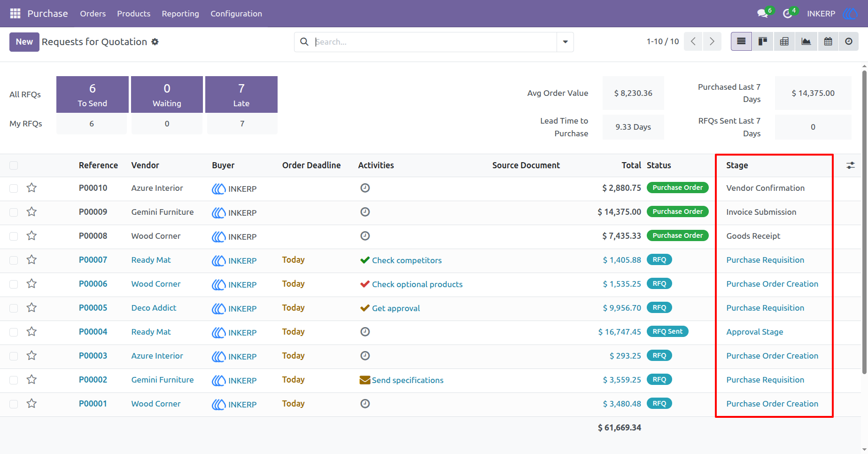Open the apps grid menu icon
The height and width of the screenshot is (454, 868).
(15, 14)
